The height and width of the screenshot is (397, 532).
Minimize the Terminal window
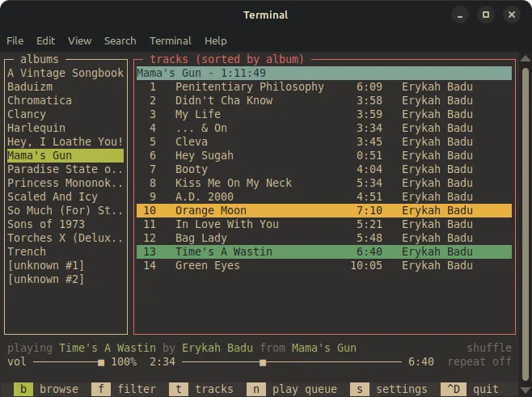coord(460,15)
